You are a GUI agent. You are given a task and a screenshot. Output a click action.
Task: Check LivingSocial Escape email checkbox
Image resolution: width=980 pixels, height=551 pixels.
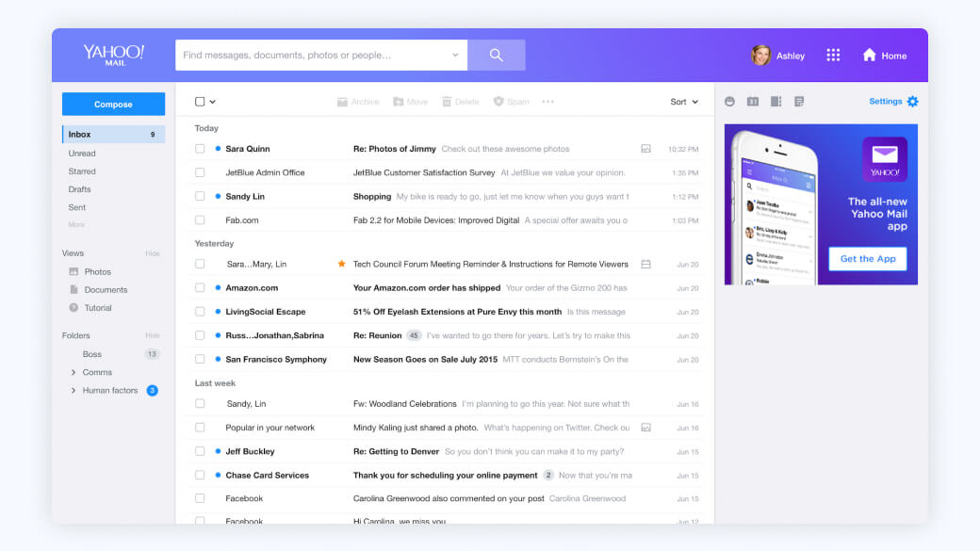[200, 312]
